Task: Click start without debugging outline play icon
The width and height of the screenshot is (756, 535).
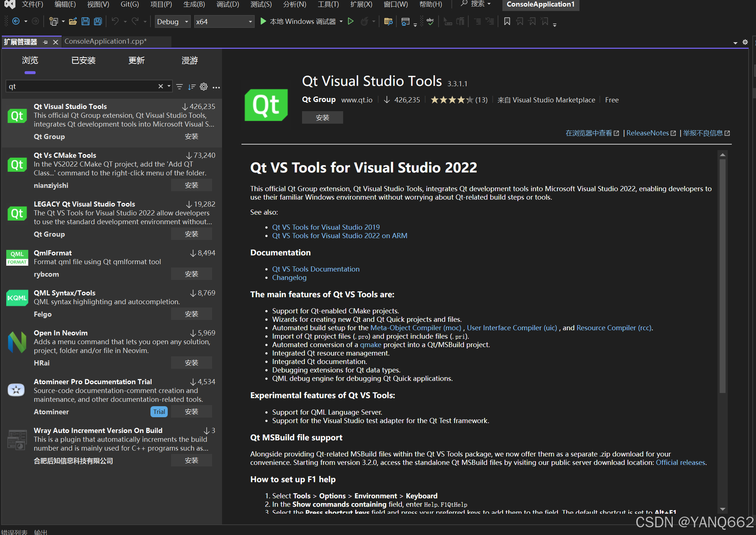Action: pos(350,22)
